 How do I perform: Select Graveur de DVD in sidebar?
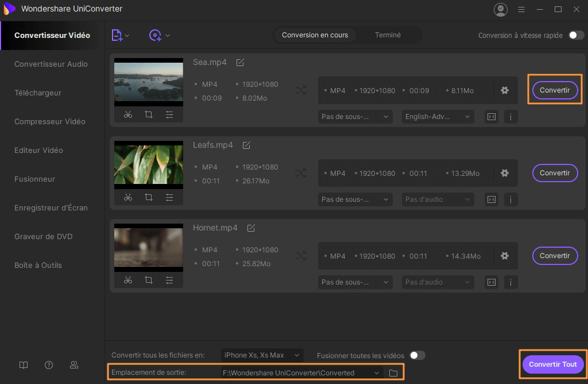pos(43,236)
